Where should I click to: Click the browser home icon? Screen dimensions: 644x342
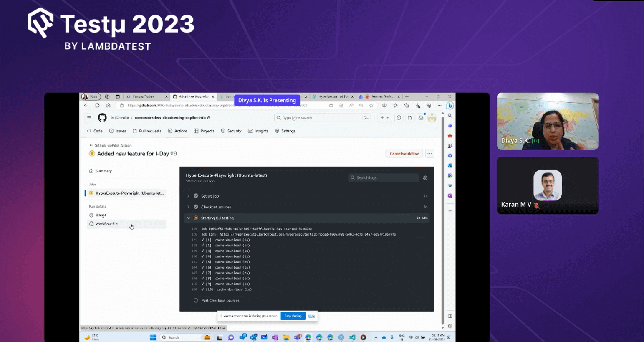109,106
